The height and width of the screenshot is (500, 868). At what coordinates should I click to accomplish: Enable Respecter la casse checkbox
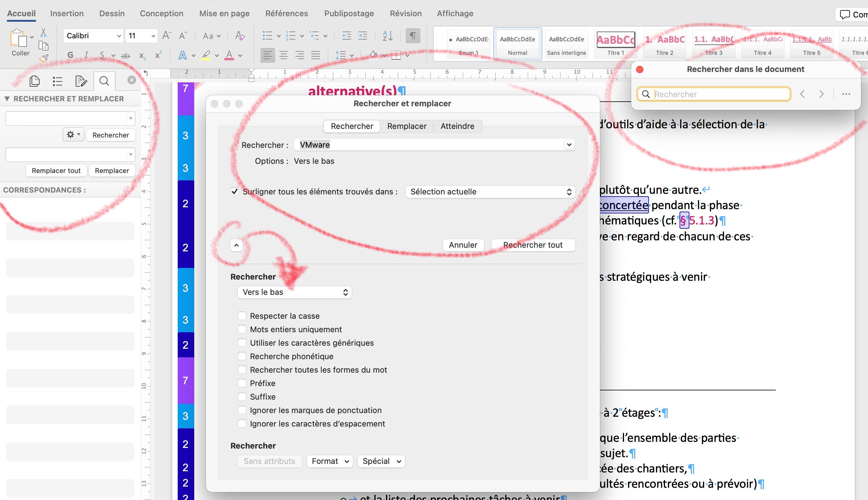[x=242, y=315]
